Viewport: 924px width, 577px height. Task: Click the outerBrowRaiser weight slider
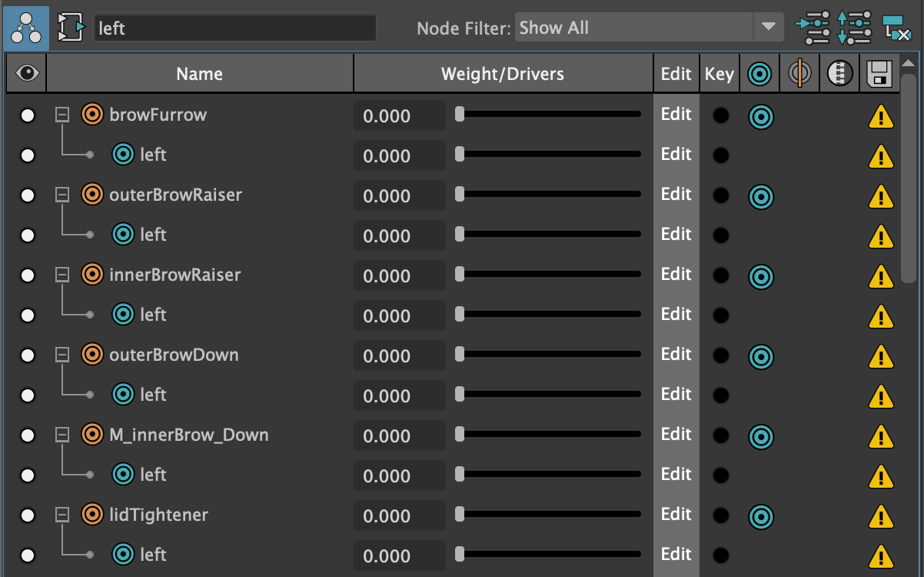tap(548, 195)
